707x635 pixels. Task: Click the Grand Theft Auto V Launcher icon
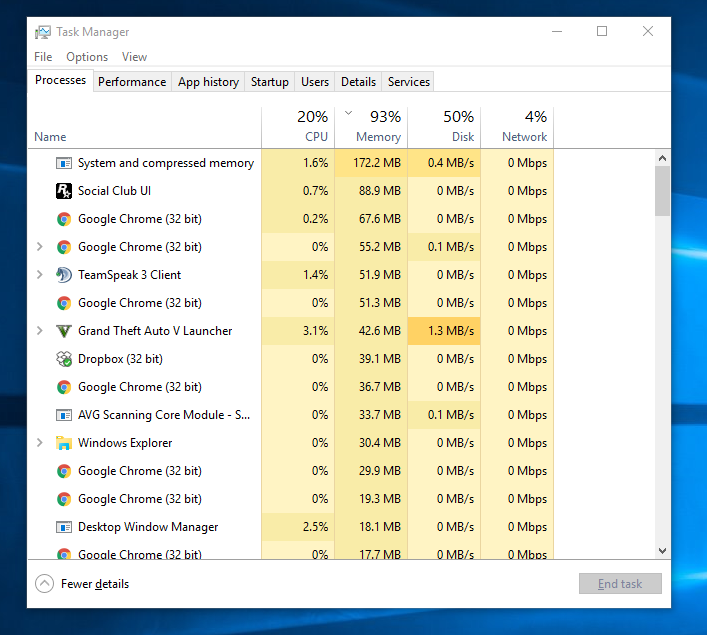pos(64,331)
